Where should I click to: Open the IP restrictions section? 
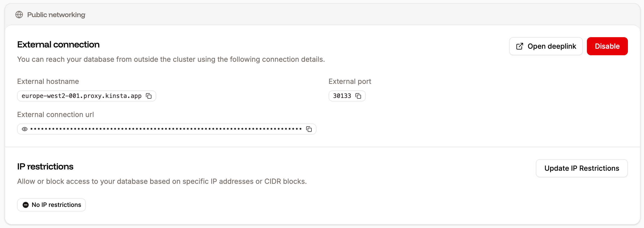point(45,166)
